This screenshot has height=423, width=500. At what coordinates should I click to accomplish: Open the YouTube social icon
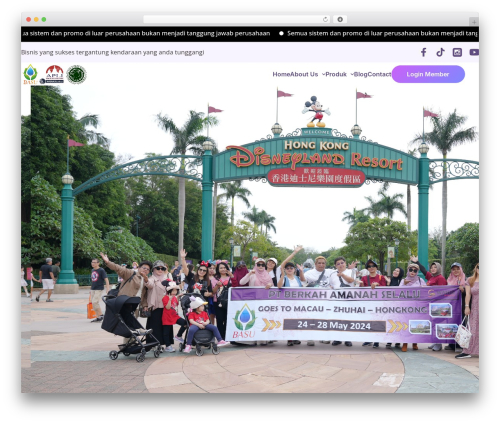tap(474, 52)
